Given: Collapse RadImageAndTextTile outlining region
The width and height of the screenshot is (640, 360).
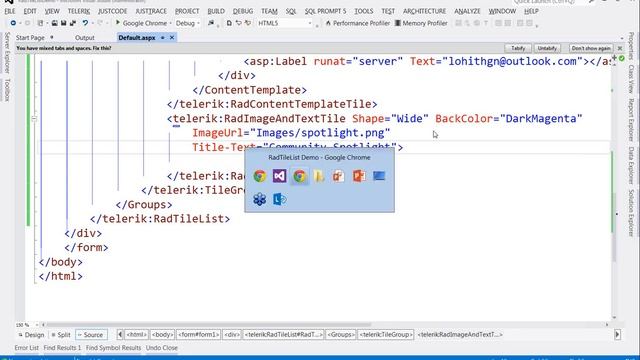Looking at the screenshot, I should click(34, 119).
